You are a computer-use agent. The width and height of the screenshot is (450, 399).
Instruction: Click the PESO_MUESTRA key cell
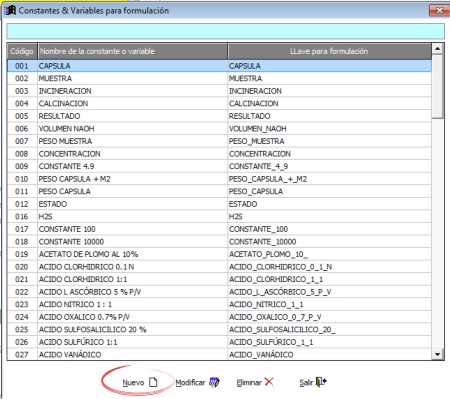pyautogui.click(x=329, y=141)
